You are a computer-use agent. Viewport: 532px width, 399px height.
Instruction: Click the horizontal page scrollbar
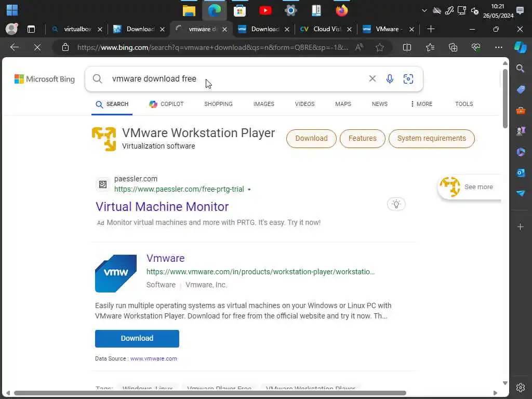click(210, 393)
